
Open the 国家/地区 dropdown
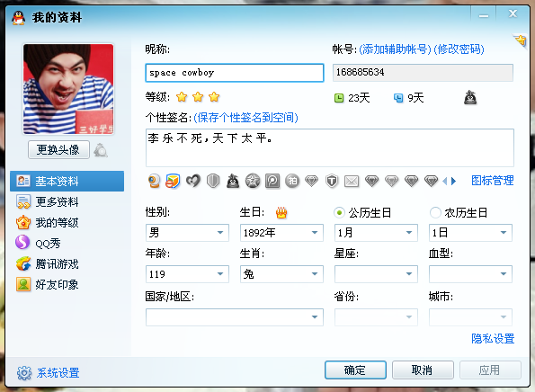click(x=235, y=317)
